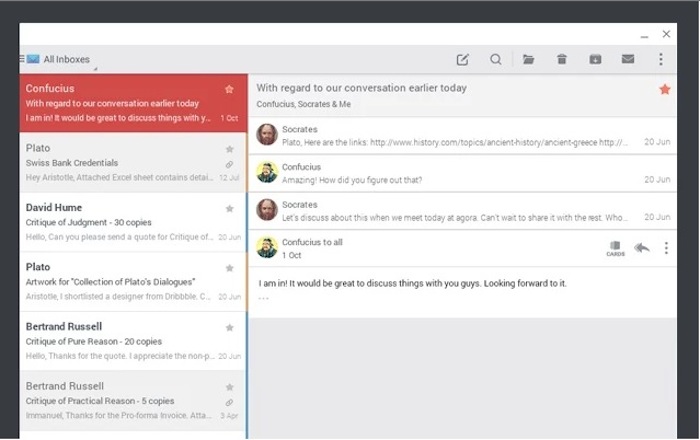This screenshot has width=700, height=440.
Task: Unstar the open conversation in the header
Action: tap(665, 90)
